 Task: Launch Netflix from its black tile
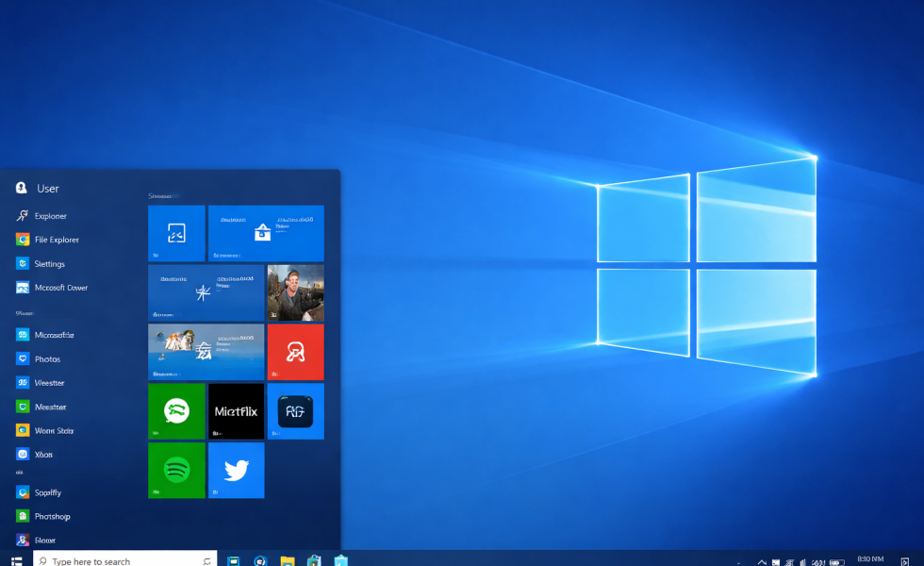coord(236,411)
